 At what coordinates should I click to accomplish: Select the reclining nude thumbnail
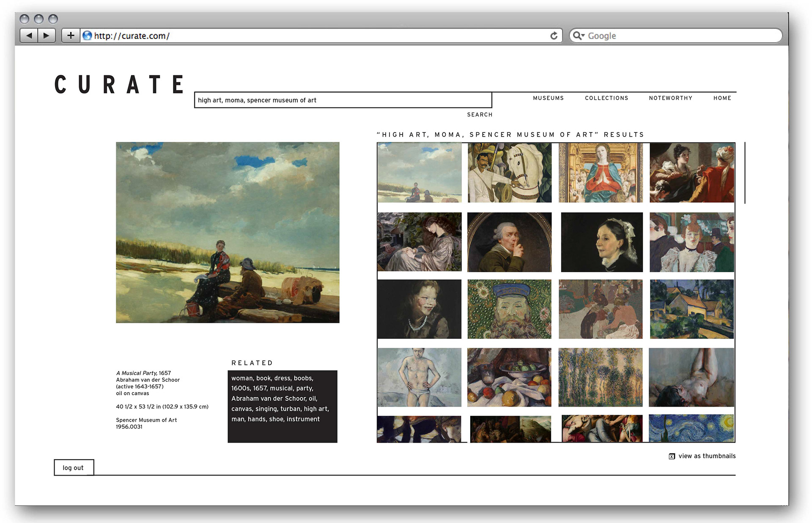(691, 377)
